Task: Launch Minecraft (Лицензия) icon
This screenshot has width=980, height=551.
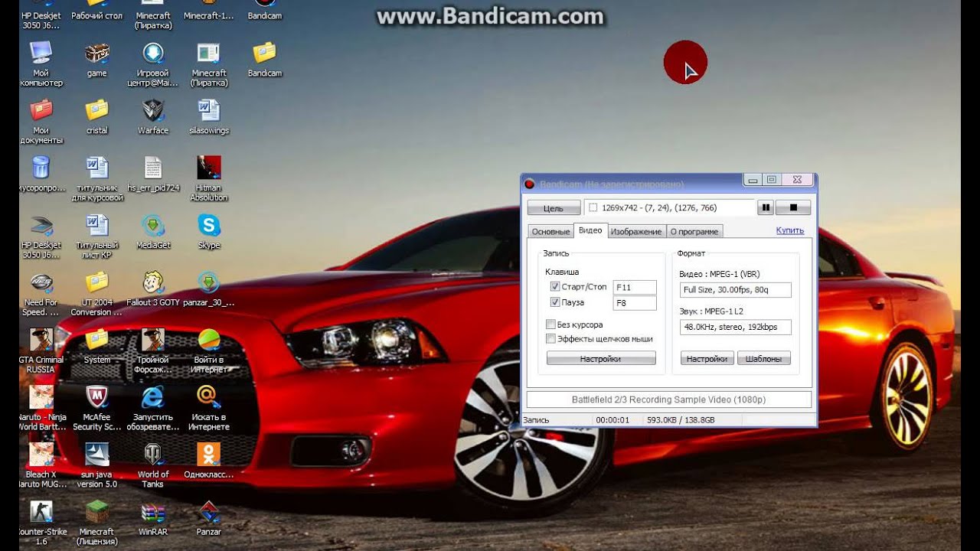Action: click(x=96, y=523)
